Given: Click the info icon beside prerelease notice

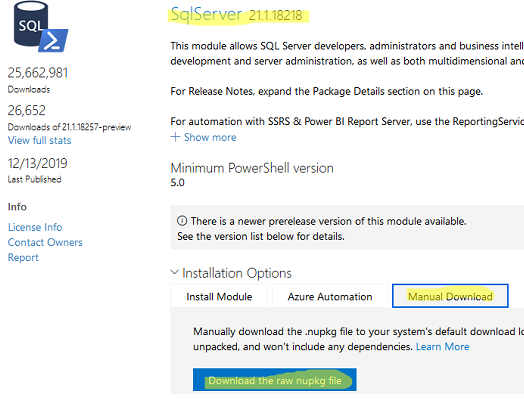Looking at the screenshot, I should coord(182,221).
